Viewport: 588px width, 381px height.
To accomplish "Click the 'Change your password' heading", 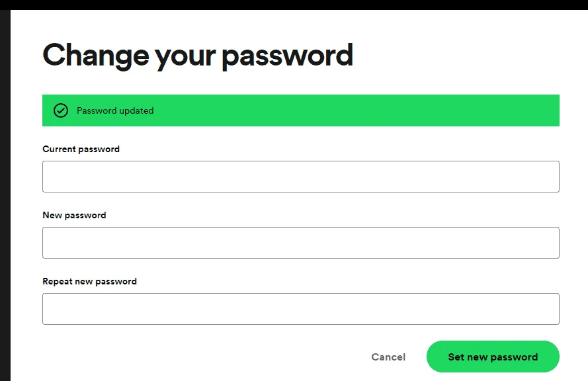I will point(198,56).
